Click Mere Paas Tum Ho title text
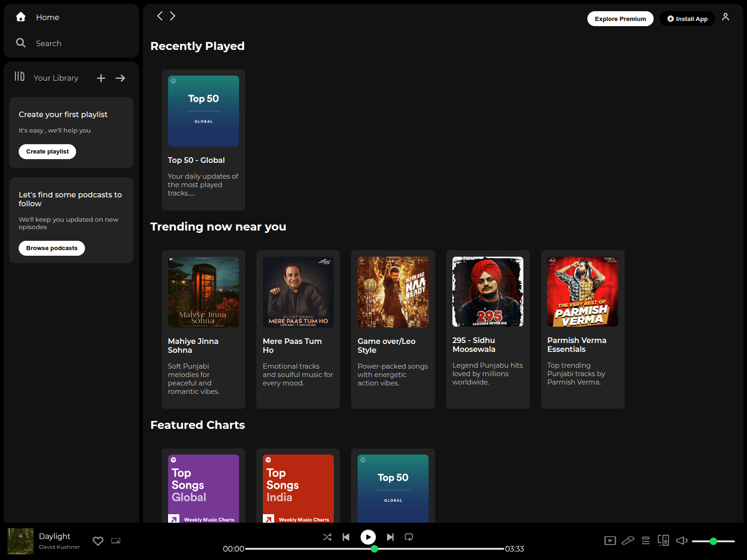Image resolution: width=747 pixels, height=560 pixels. (292, 346)
